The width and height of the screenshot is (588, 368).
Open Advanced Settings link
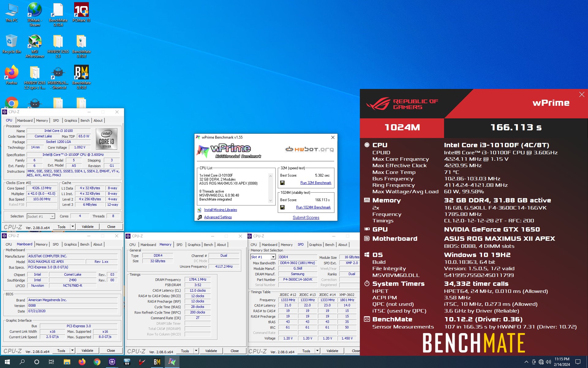218,217
